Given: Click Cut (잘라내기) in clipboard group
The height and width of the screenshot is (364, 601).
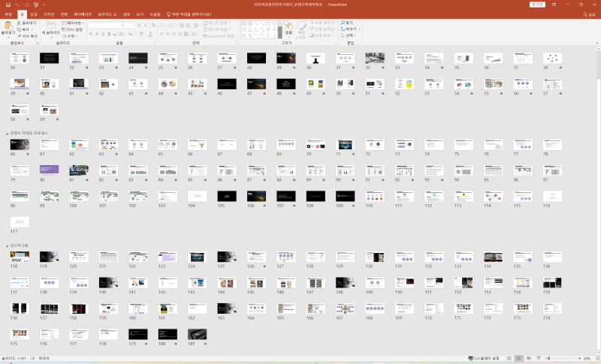Looking at the screenshot, I should (26, 23).
